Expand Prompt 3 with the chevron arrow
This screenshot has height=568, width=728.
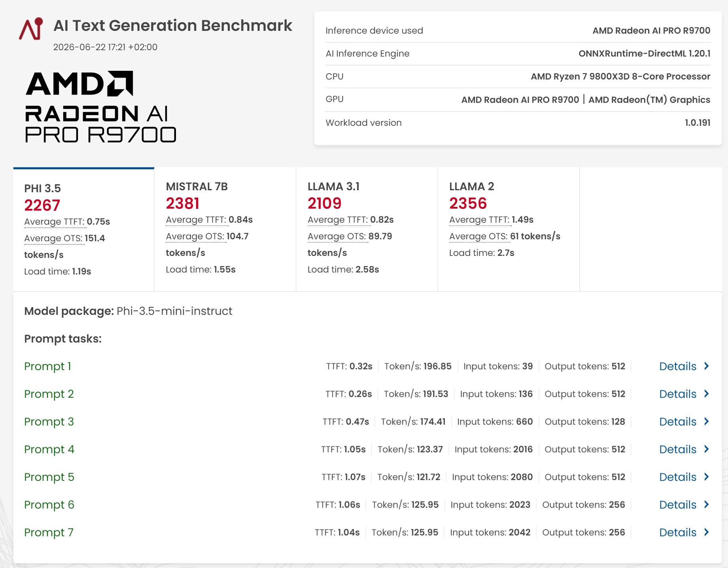click(x=707, y=421)
